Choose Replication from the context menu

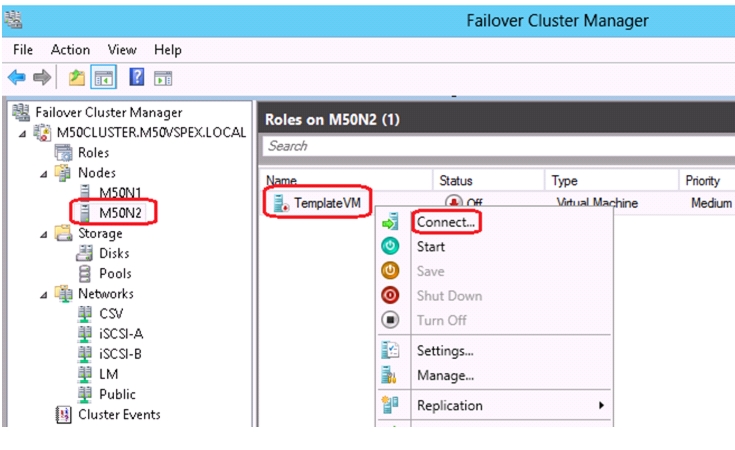[x=450, y=405]
